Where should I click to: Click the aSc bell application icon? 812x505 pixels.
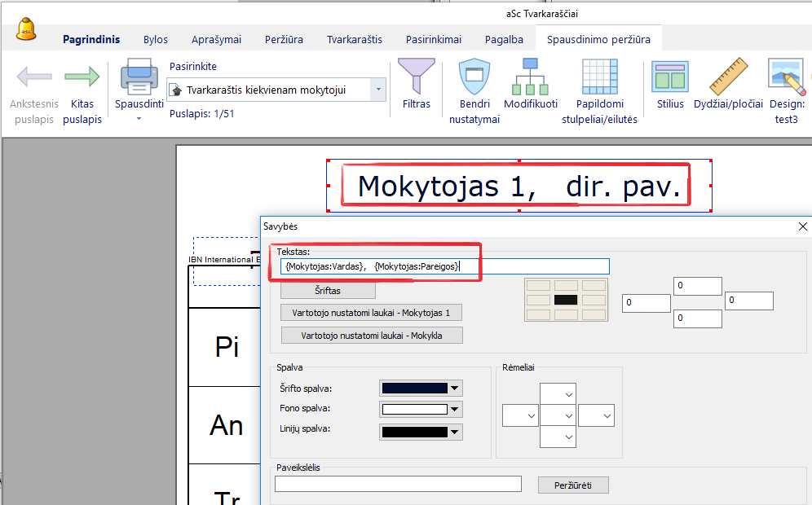click(x=26, y=29)
